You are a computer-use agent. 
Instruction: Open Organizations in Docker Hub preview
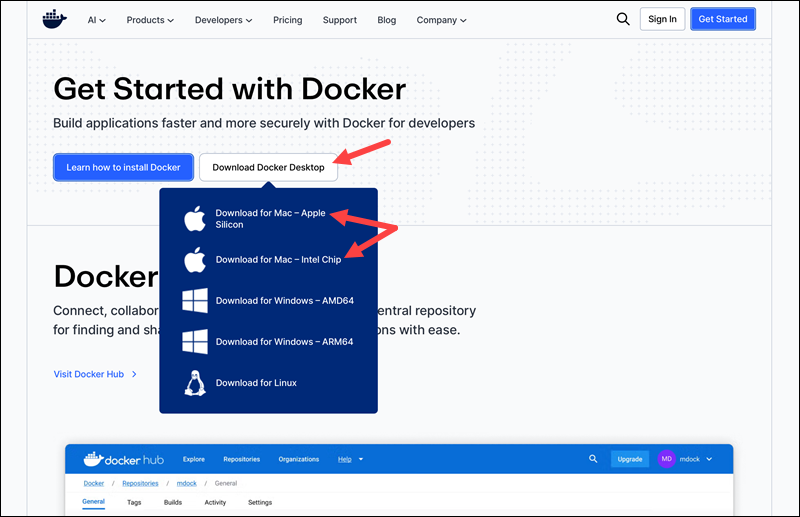(x=298, y=459)
